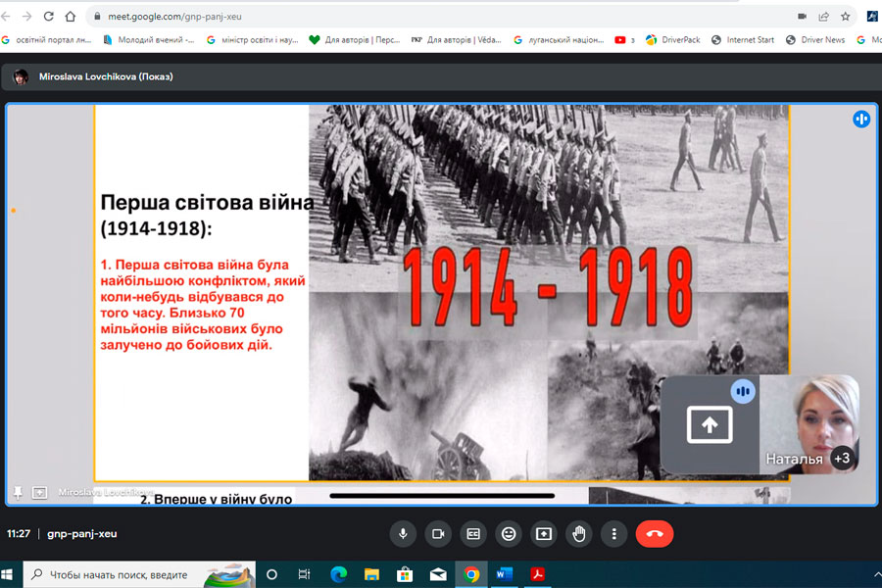Click the Present now screen share icon
Viewport: 882px width, 588px height.
[543, 534]
